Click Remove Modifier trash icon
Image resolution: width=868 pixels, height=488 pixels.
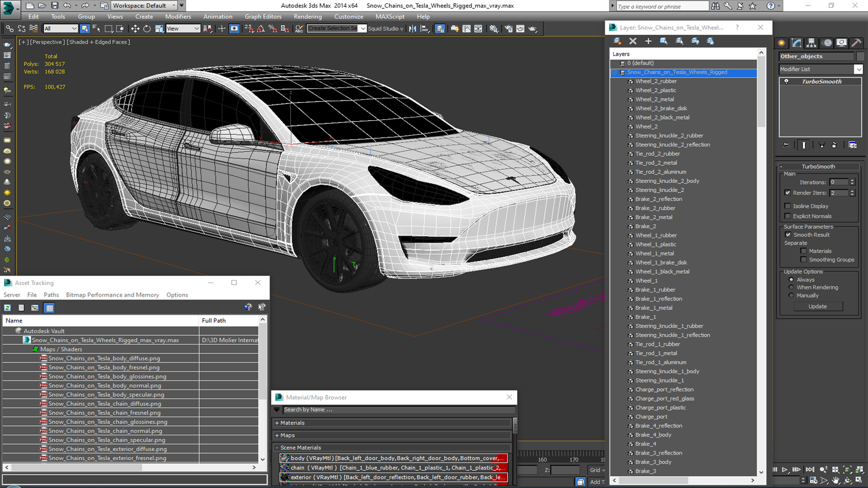tap(834, 145)
